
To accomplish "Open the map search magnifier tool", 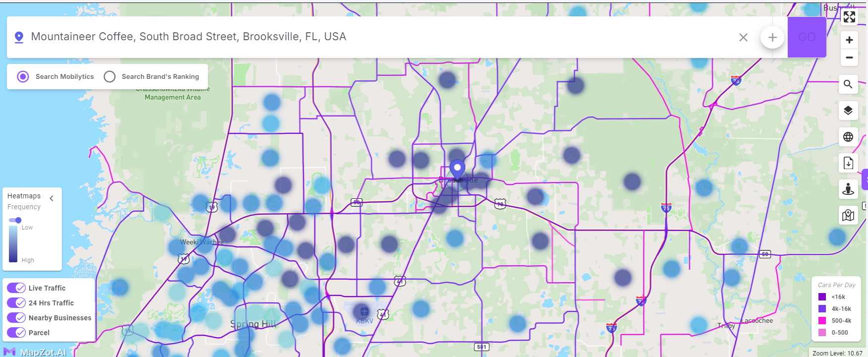I will [848, 84].
